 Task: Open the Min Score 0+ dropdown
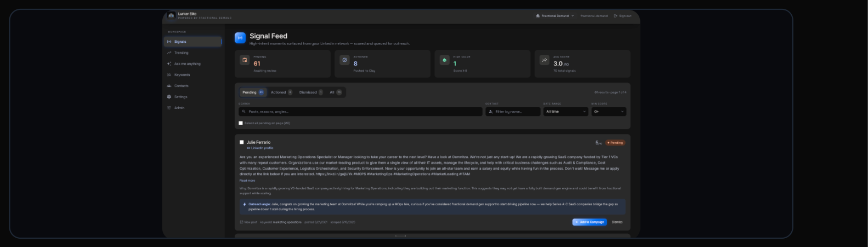pyautogui.click(x=609, y=111)
